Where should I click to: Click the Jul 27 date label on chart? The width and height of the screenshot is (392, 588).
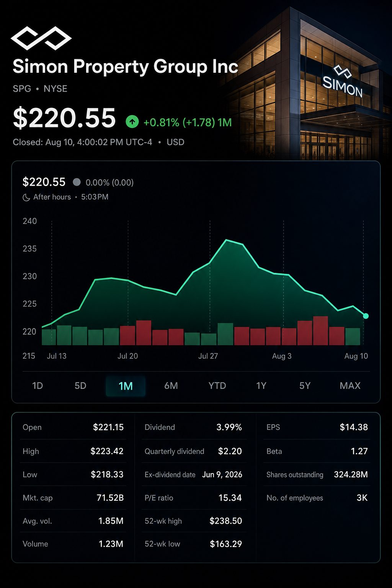tap(208, 356)
